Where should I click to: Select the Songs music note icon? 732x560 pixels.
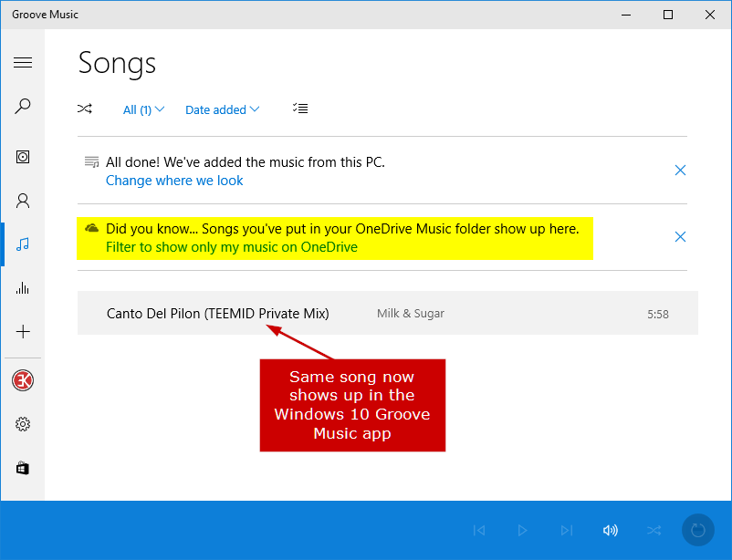[23, 244]
